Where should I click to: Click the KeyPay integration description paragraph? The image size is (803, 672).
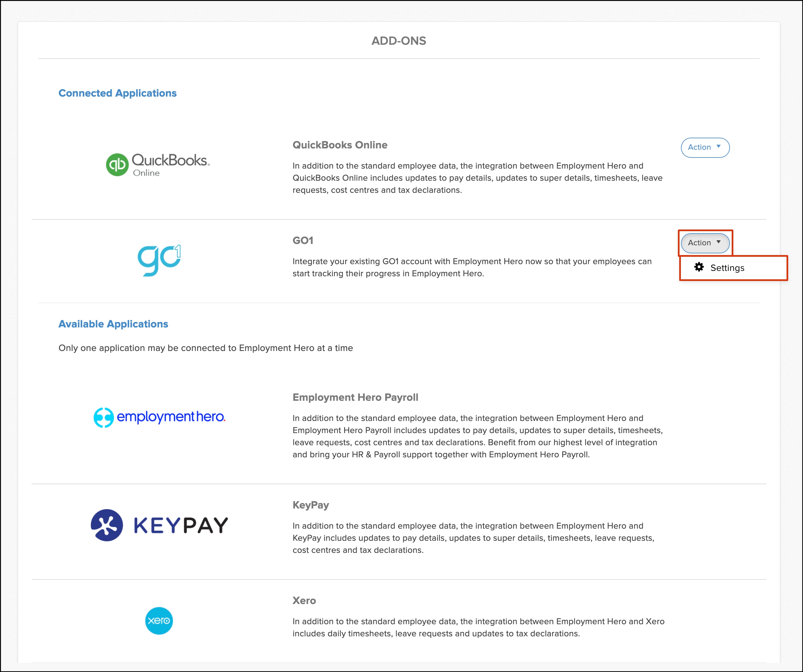pyautogui.click(x=473, y=538)
